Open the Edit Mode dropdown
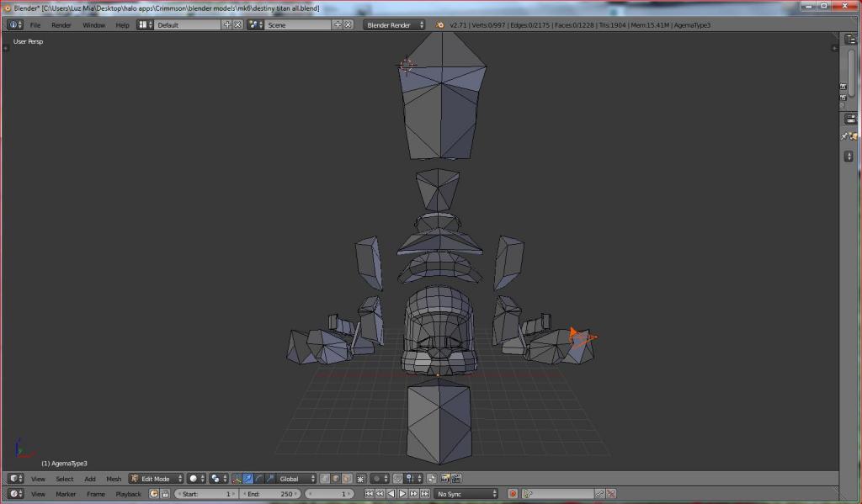The height and width of the screenshot is (504, 862). [x=156, y=479]
